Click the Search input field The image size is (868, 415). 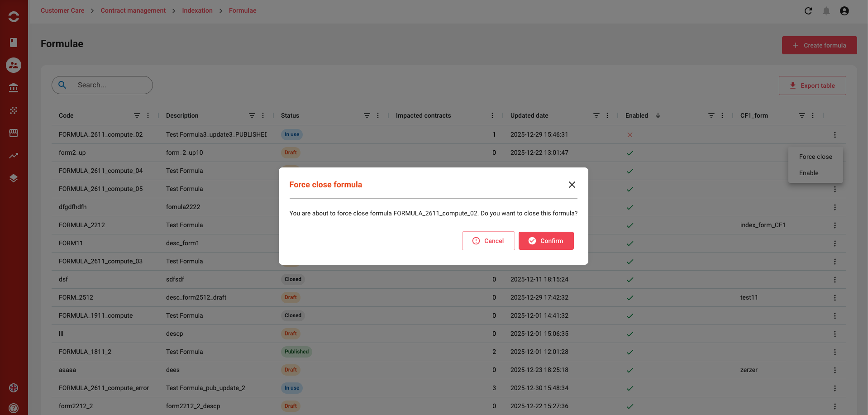point(102,85)
